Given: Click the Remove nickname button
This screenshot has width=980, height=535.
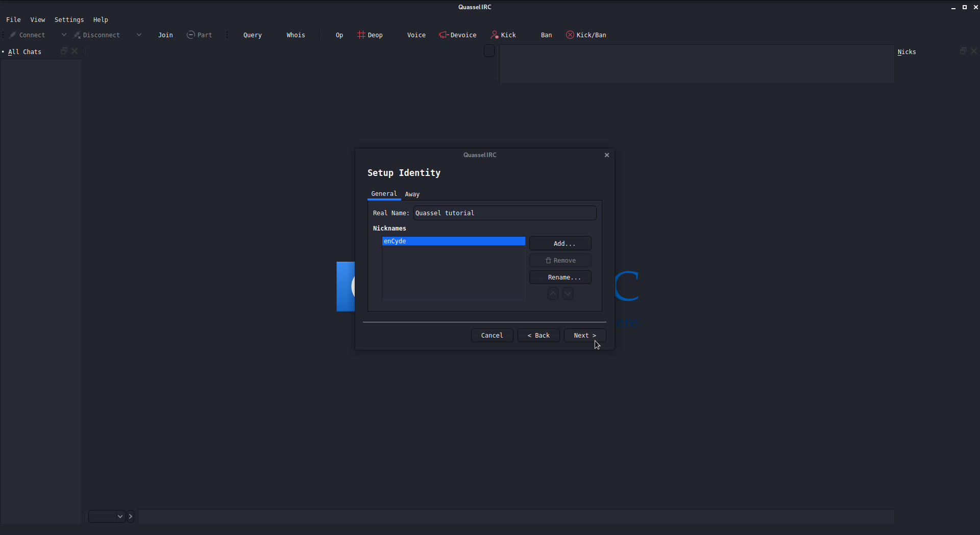Looking at the screenshot, I should [560, 261].
